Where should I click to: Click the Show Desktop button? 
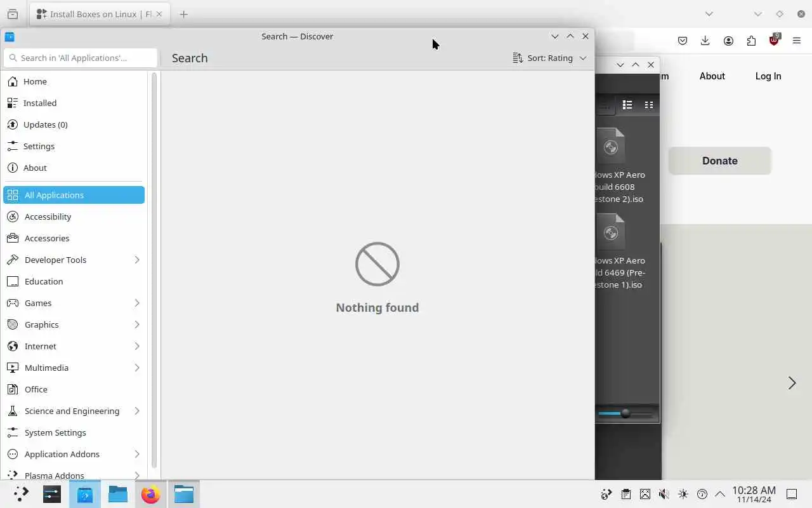click(792, 494)
